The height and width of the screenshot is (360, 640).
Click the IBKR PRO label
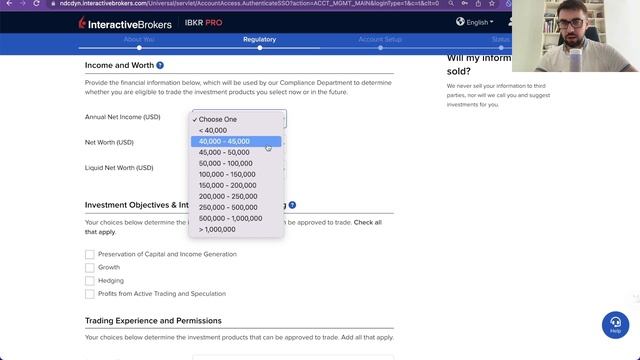[x=203, y=23]
